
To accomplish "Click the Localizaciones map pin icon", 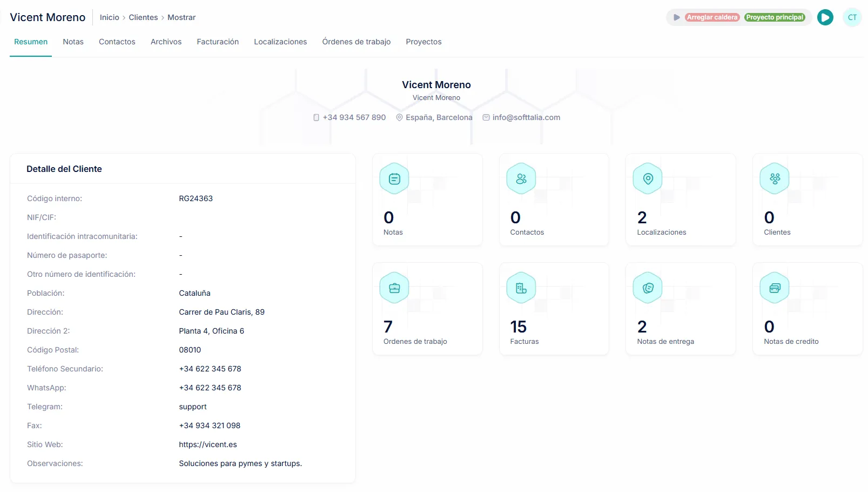I will pos(648,179).
